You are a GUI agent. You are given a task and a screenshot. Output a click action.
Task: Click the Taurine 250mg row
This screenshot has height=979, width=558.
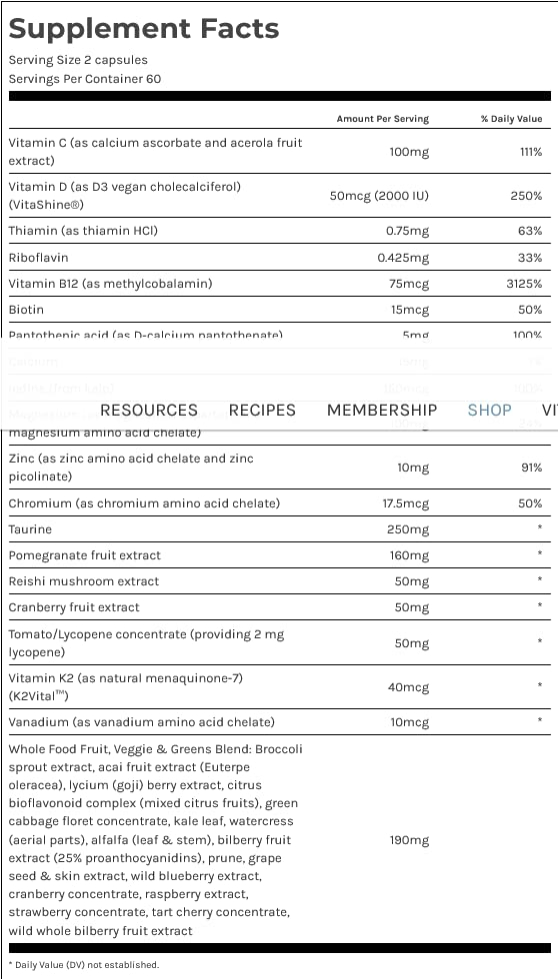[x=279, y=529]
